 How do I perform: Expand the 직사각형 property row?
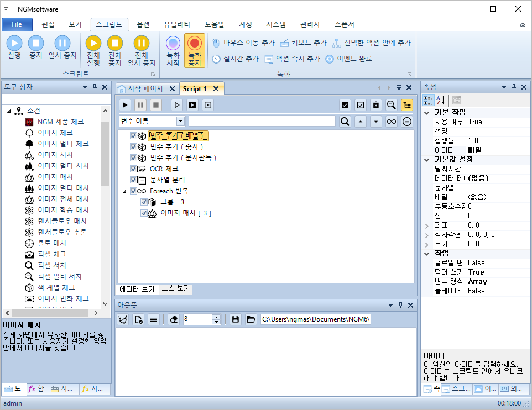pyautogui.click(x=427, y=235)
